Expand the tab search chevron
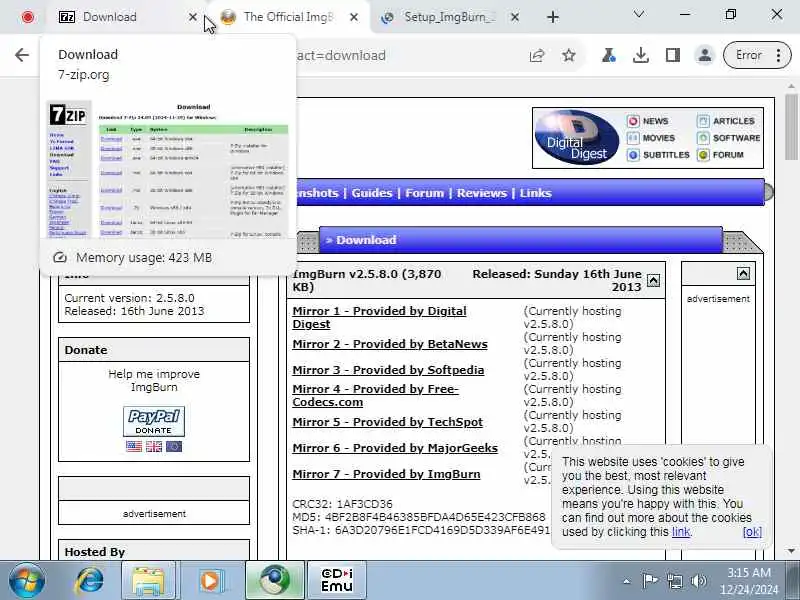The height and width of the screenshot is (600, 800). click(x=639, y=15)
